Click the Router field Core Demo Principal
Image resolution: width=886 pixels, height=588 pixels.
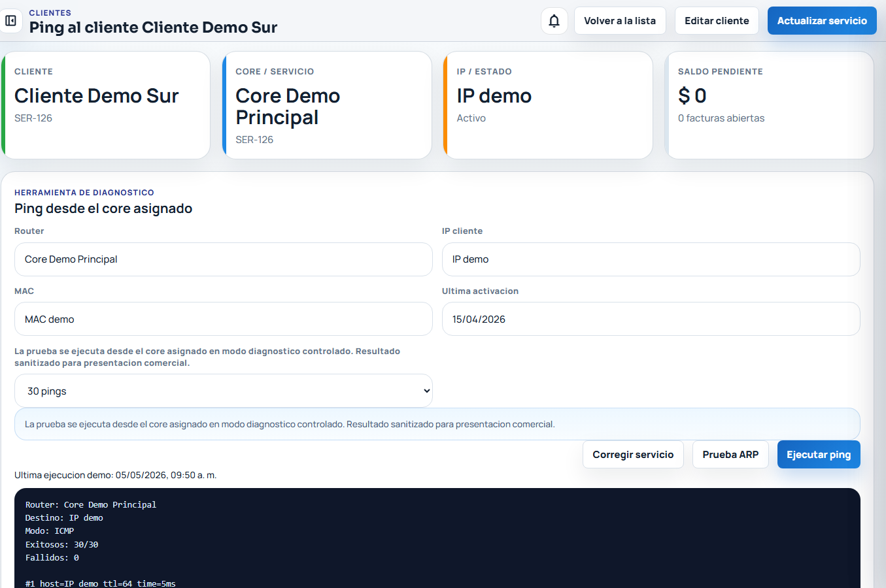224,259
